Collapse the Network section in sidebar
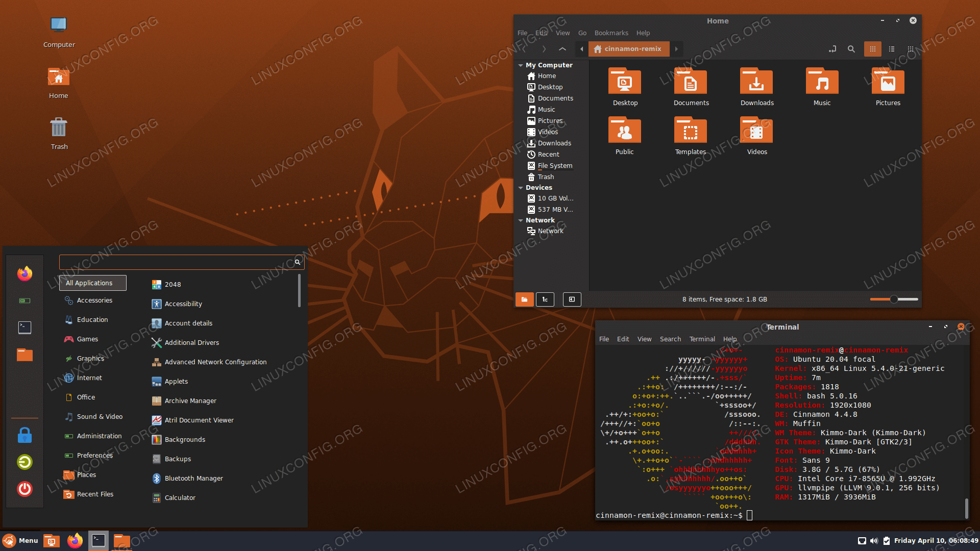 coord(521,220)
